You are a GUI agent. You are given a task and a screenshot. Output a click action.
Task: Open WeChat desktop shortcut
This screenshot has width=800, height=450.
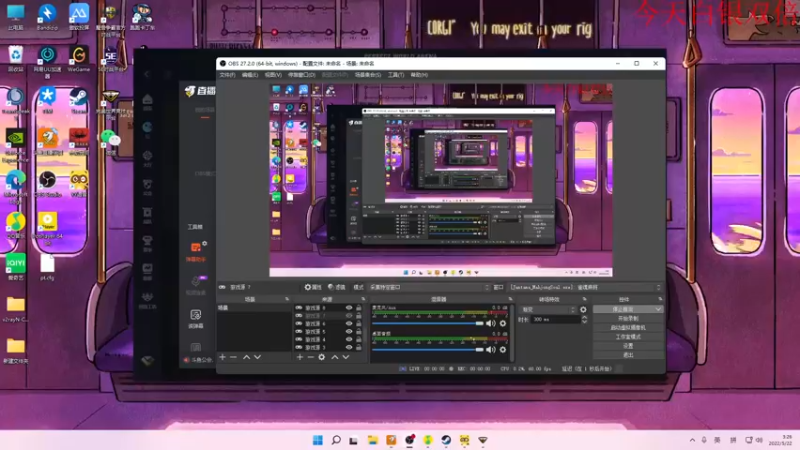tap(110, 141)
